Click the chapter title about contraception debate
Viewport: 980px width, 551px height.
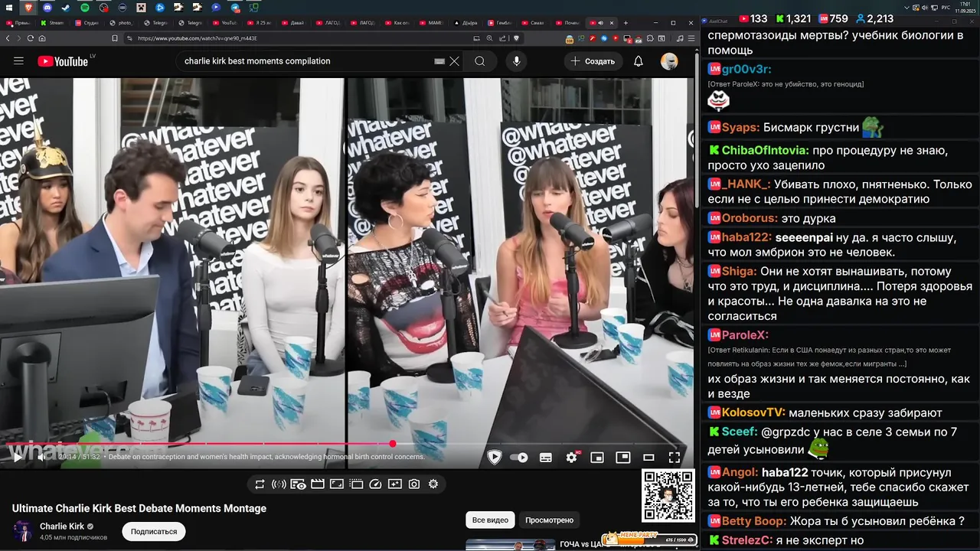[266, 457]
